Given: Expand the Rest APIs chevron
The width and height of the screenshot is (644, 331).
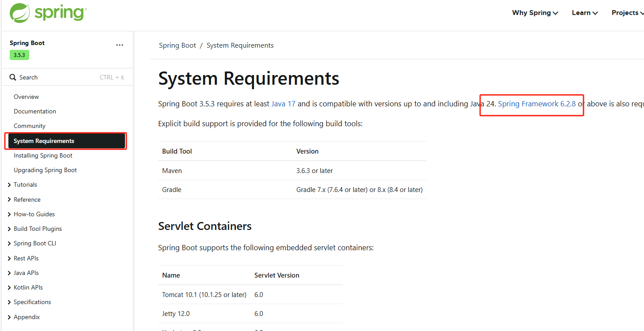Looking at the screenshot, I should tap(9, 258).
